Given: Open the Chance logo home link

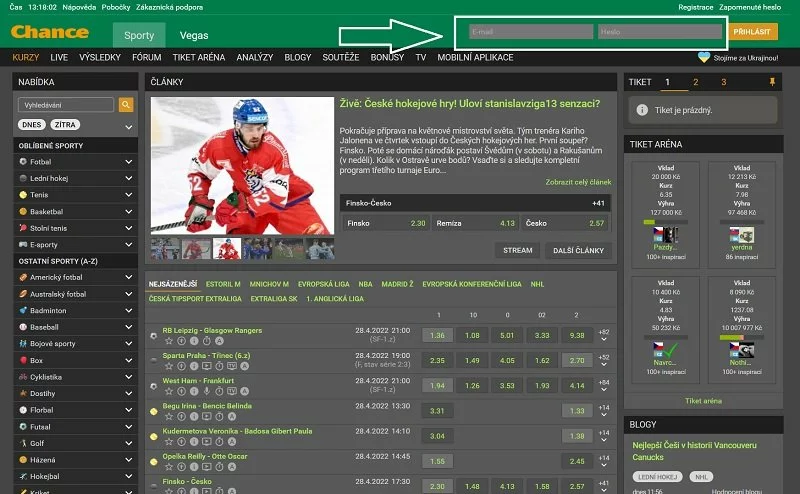Looking at the screenshot, I should [x=49, y=32].
